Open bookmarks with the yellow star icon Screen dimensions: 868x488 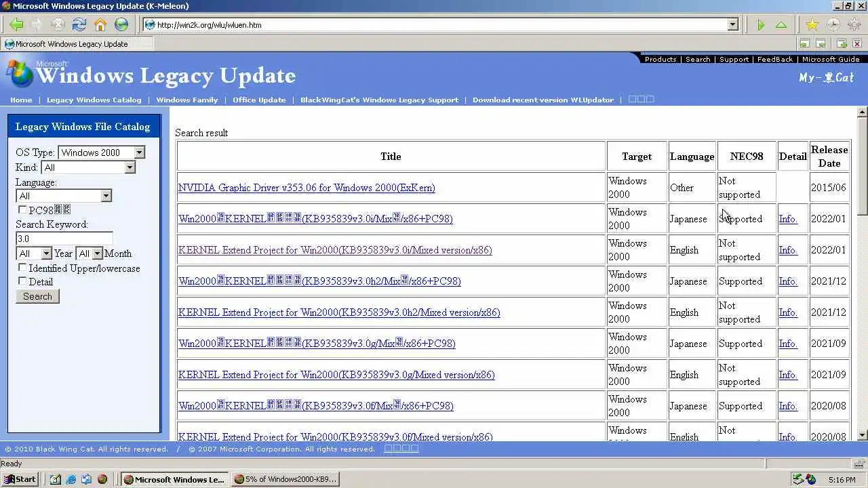point(812,25)
